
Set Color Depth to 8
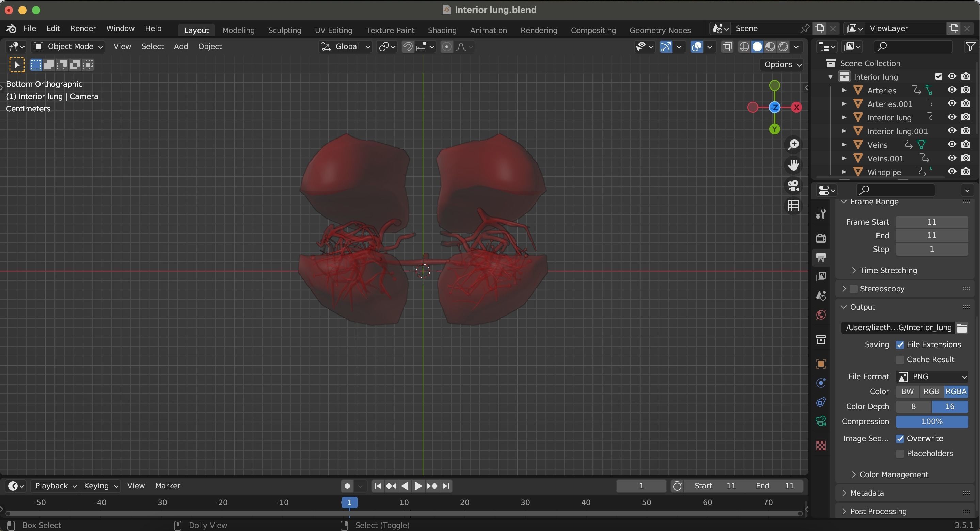[x=913, y=407]
